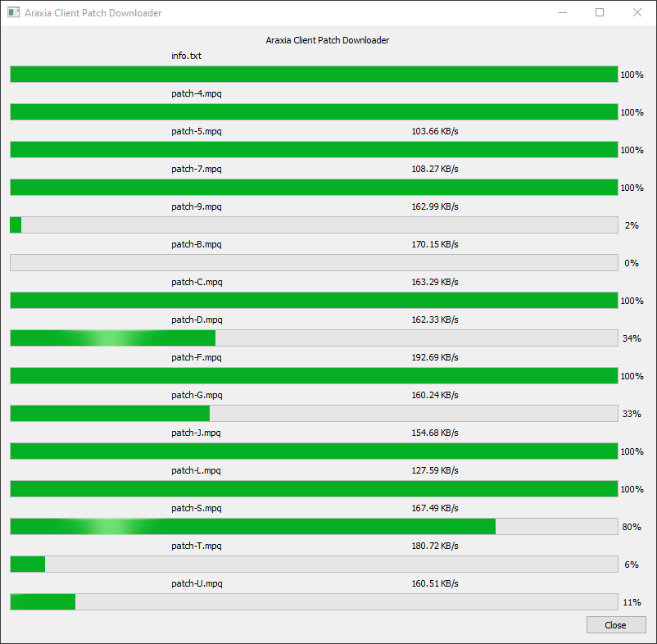Click the patch-9.mpq progress bar at 2%

pyautogui.click(x=314, y=225)
